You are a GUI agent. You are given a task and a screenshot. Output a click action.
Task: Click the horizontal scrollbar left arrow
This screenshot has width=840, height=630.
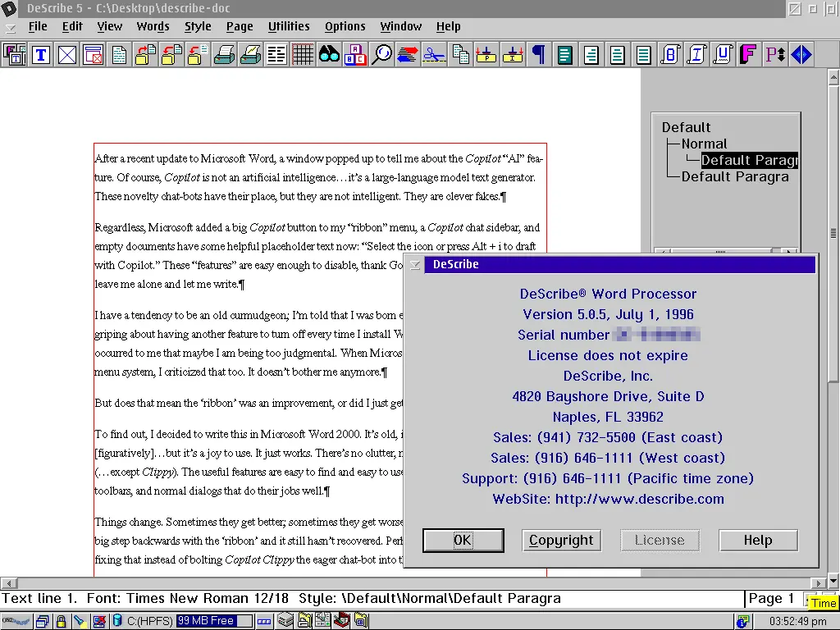8,583
